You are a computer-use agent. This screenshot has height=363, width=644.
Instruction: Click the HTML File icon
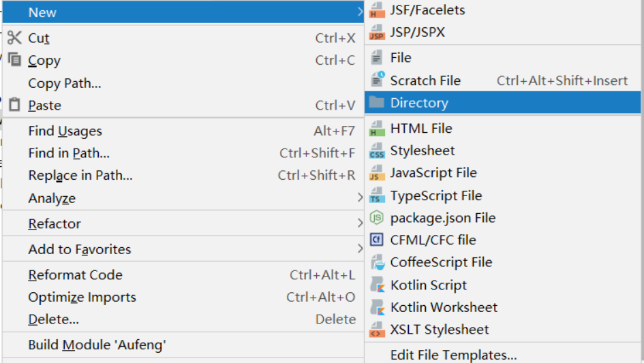point(377,129)
